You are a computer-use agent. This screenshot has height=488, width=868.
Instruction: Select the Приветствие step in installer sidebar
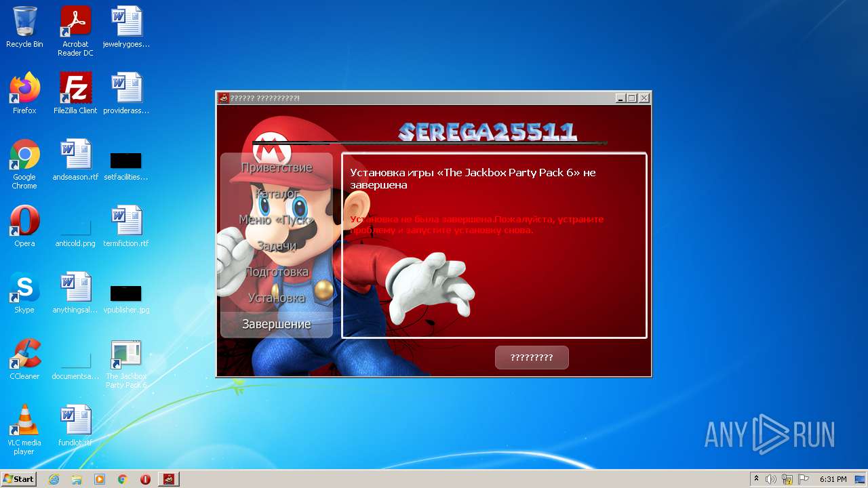pyautogui.click(x=277, y=167)
